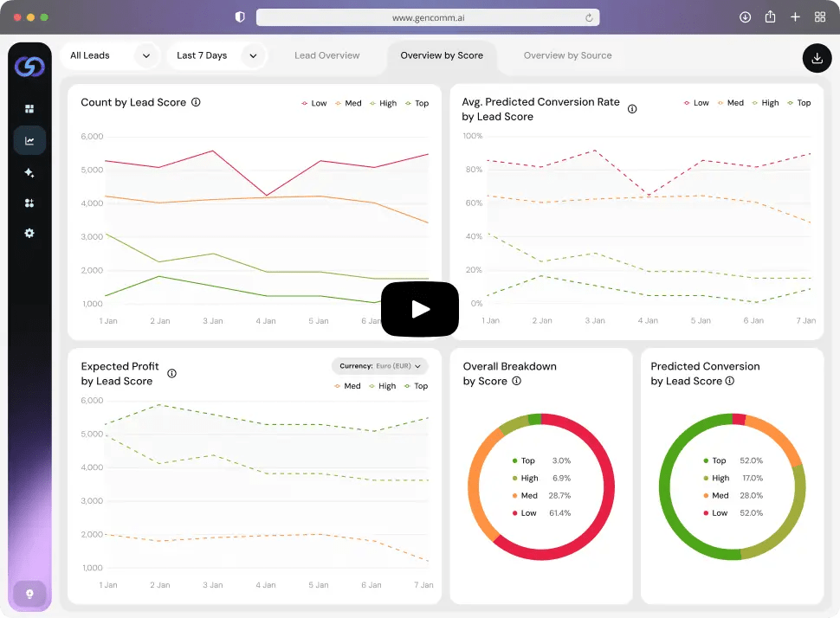Show info for Avg. Predicted Conversion Rate
The height and width of the screenshot is (618, 840).
(x=632, y=109)
